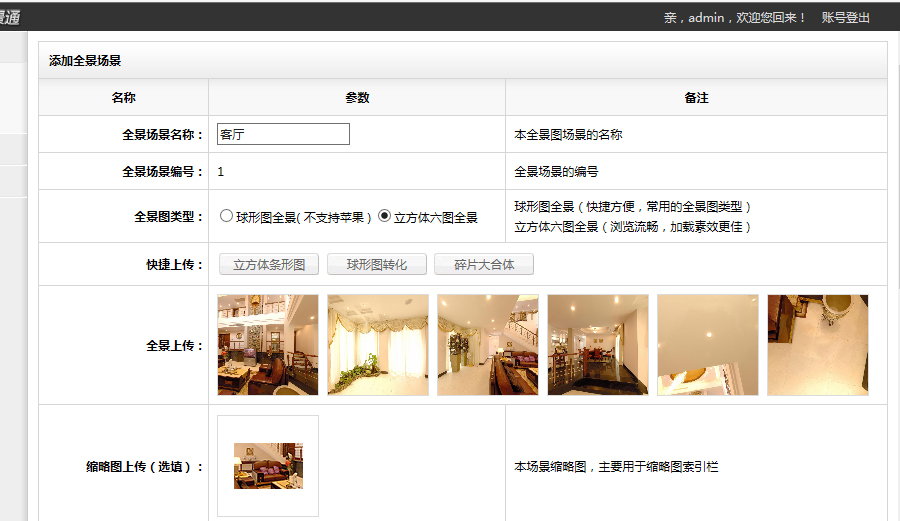
Task: Open fourth panorama image with dining area
Action: point(598,345)
